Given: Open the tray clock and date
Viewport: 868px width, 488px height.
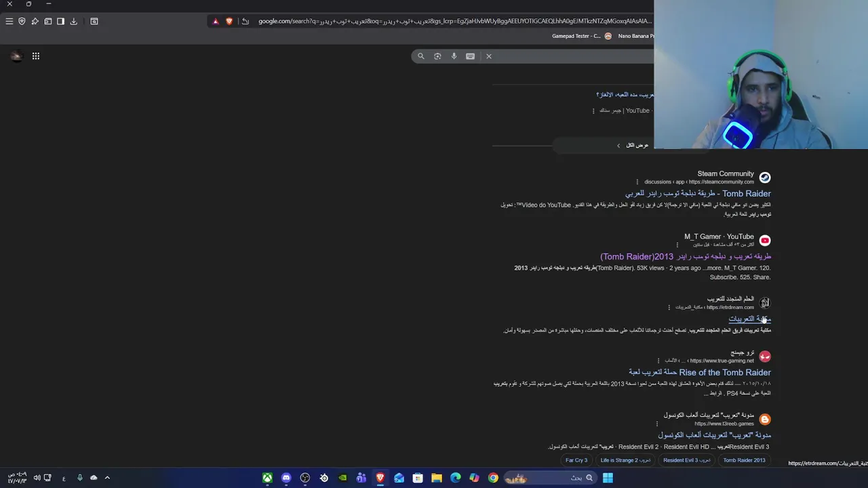Looking at the screenshot, I should pos(17,478).
